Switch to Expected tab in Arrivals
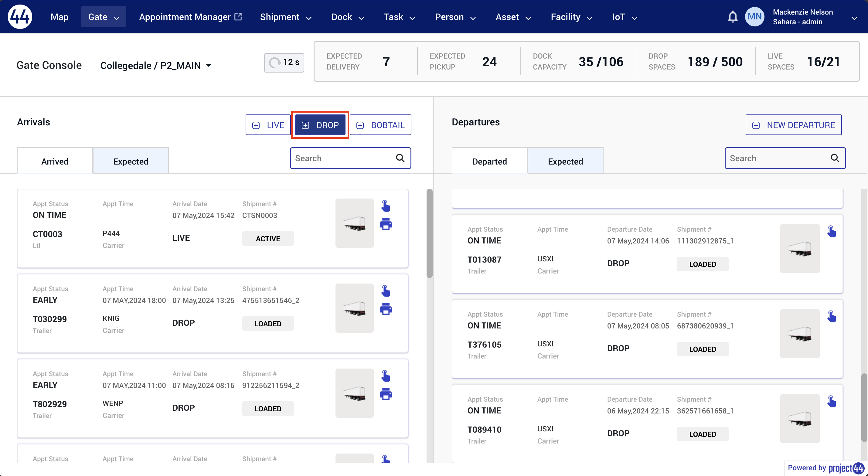 (131, 161)
